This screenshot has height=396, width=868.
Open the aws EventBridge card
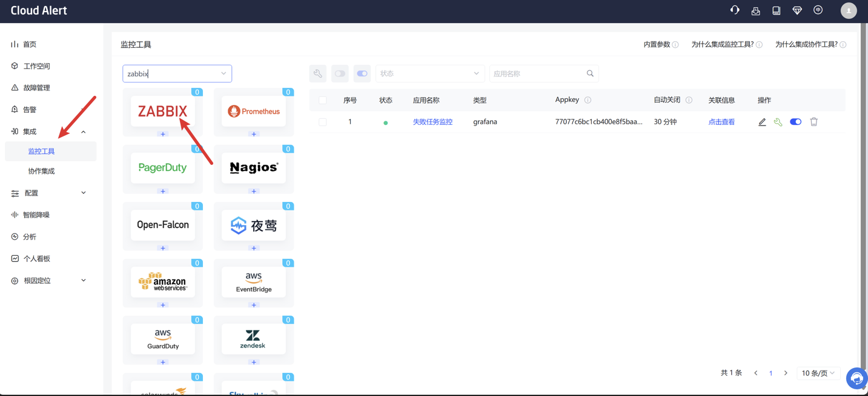click(x=254, y=281)
